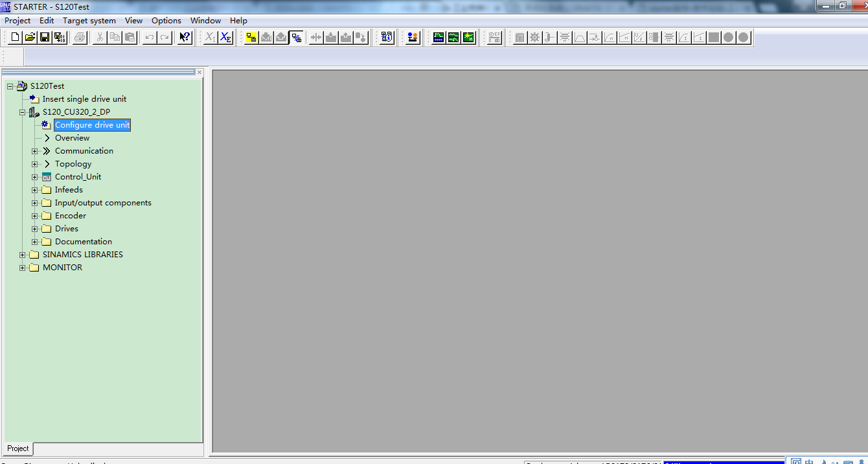Viewport: 868px width, 464px height.
Task: Click the redo arrow icon
Action: [165, 38]
